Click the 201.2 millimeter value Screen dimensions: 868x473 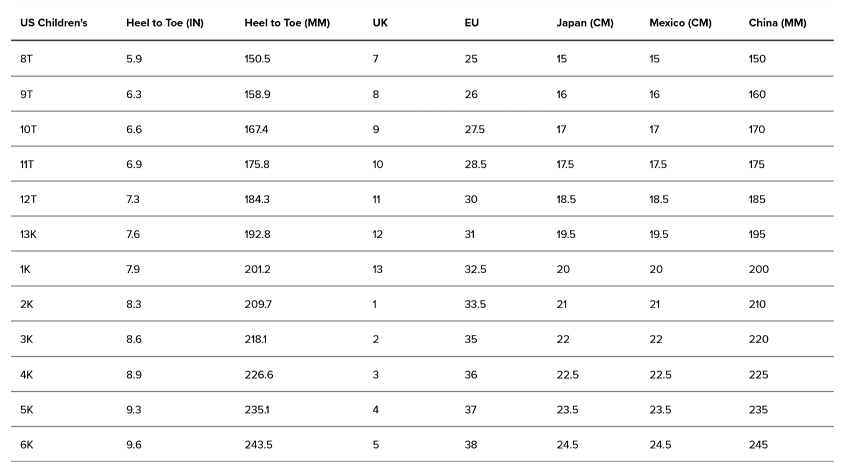click(x=257, y=269)
